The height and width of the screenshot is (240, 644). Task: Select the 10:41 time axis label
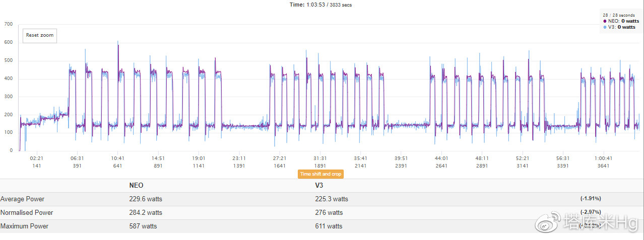[x=117, y=158]
